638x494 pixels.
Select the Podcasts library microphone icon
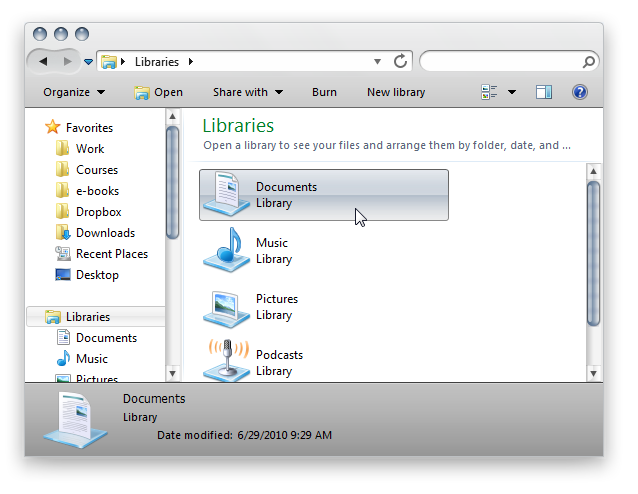click(x=227, y=360)
